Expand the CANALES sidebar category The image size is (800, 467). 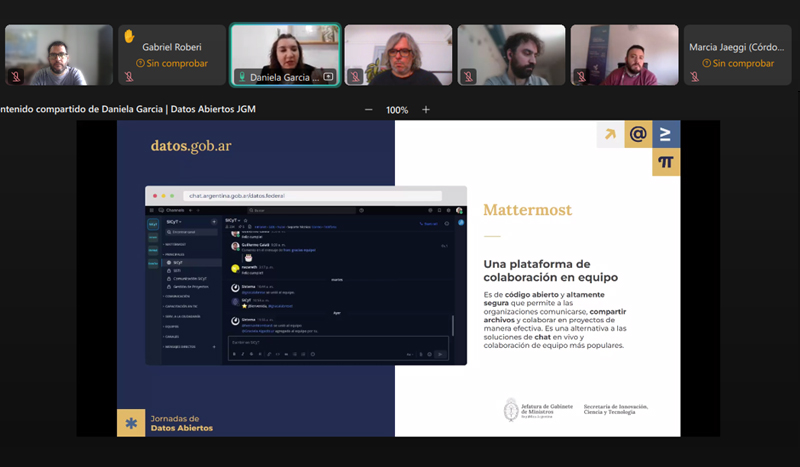(x=171, y=337)
